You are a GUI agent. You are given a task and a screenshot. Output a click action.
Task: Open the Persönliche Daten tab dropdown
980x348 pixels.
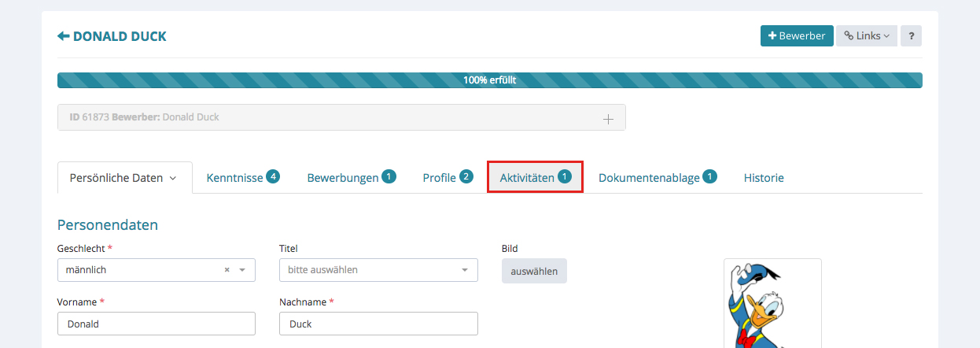124,178
